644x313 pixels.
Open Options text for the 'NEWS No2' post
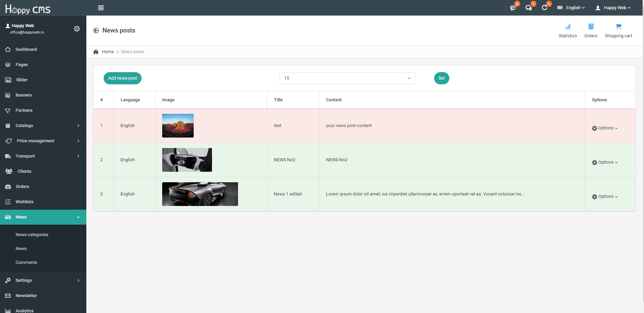(x=606, y=162)
